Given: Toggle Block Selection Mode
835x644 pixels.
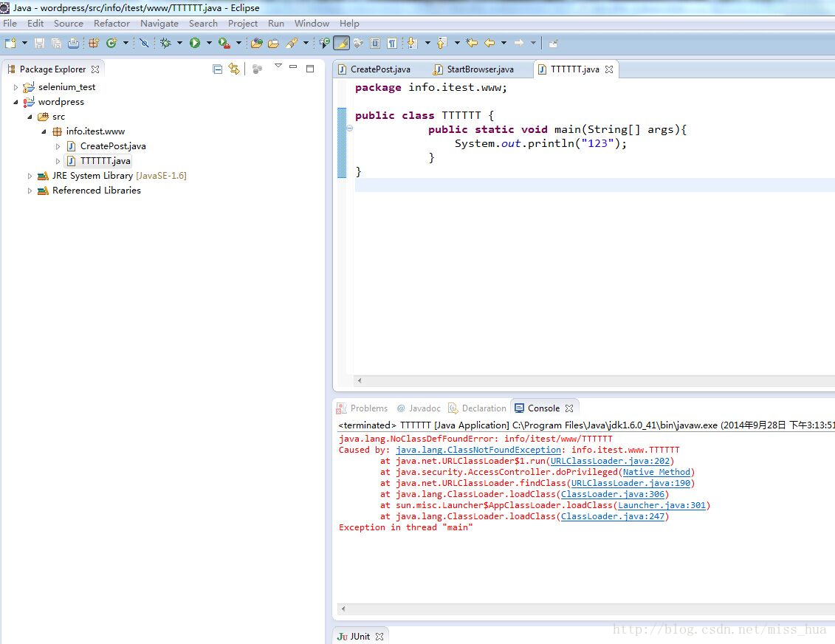Looking at the screenshot, I should click(x=375, y=43).
